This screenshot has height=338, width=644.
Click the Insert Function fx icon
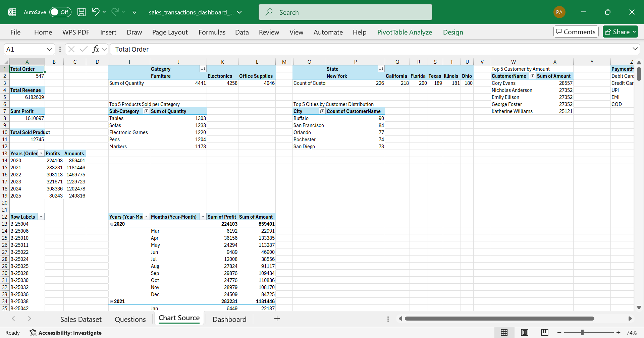(x=96, y=49)
